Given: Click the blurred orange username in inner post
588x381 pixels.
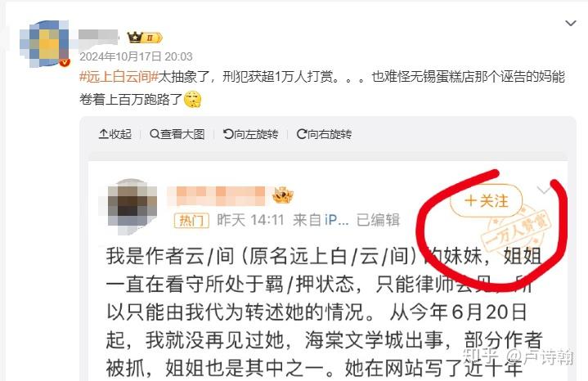Looking at the screenshot, I should click(x=217, y=196).
